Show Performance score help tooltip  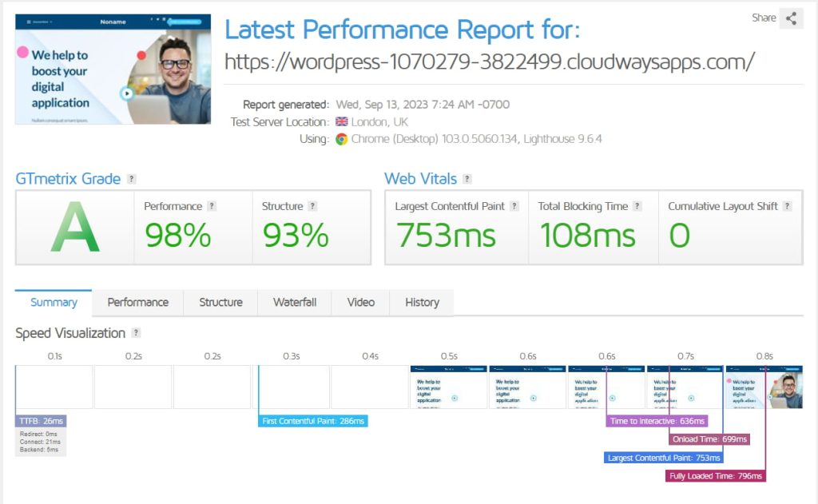click(x=211, y=206)
